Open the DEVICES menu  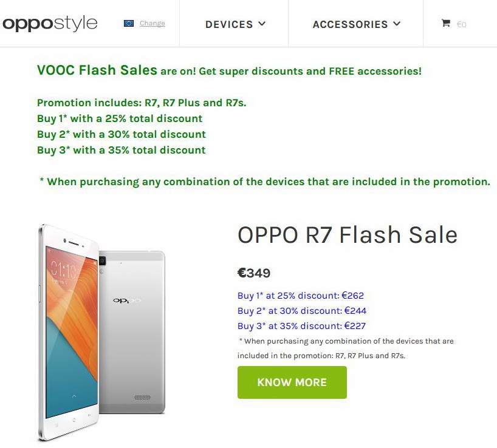point(229,24)
